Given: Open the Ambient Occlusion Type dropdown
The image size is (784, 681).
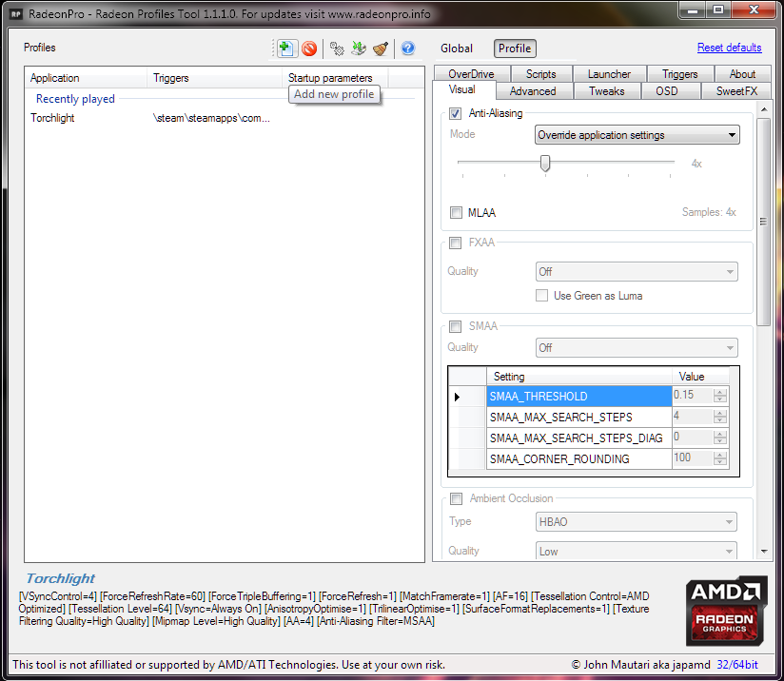Looking at the screenshot, I should coord(636,522).
